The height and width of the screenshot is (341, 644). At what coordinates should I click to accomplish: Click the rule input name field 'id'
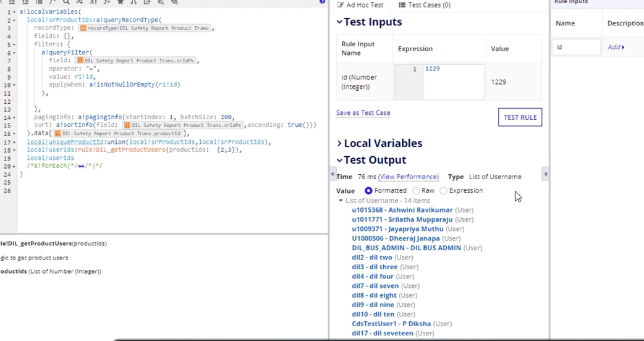click(x=576, y=47)
